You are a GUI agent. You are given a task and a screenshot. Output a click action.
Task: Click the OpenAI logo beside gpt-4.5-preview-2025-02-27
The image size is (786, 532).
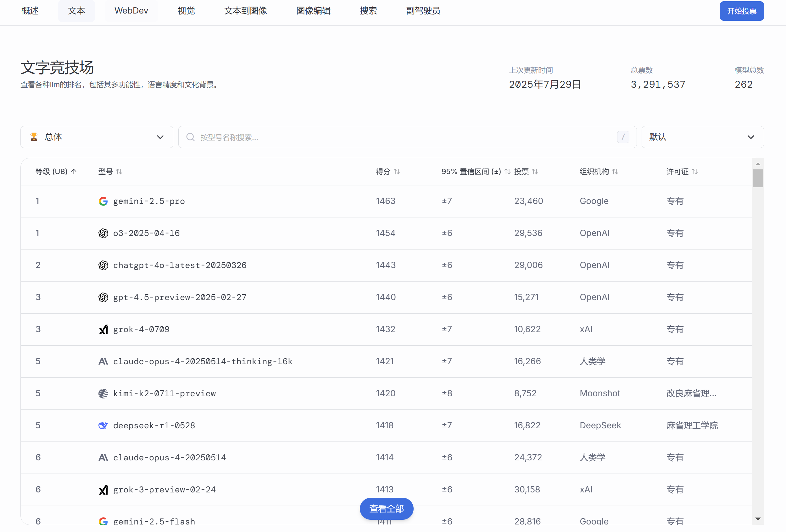click(x=103, y=298)
